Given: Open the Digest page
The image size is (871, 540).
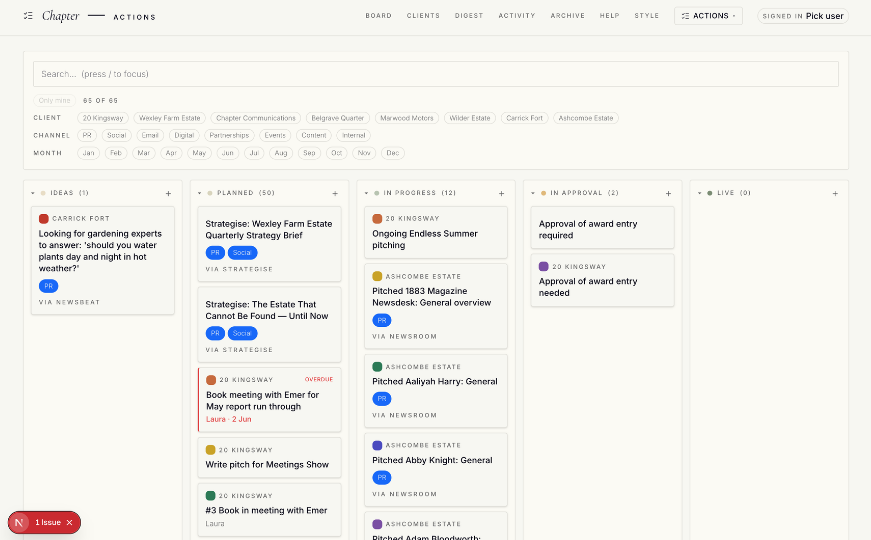Looking at the screenshot, I should [469, 16].
